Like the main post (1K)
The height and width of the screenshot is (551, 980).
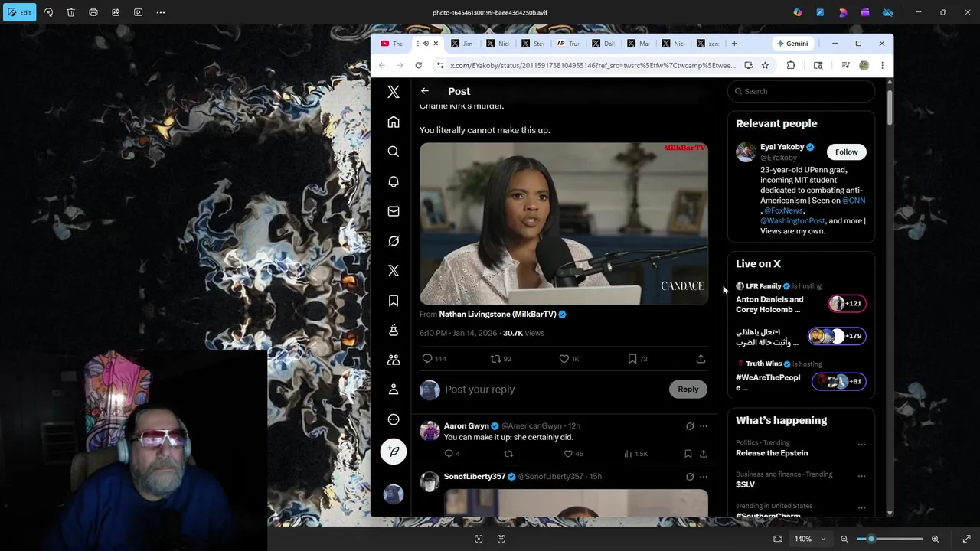[569, 358]
